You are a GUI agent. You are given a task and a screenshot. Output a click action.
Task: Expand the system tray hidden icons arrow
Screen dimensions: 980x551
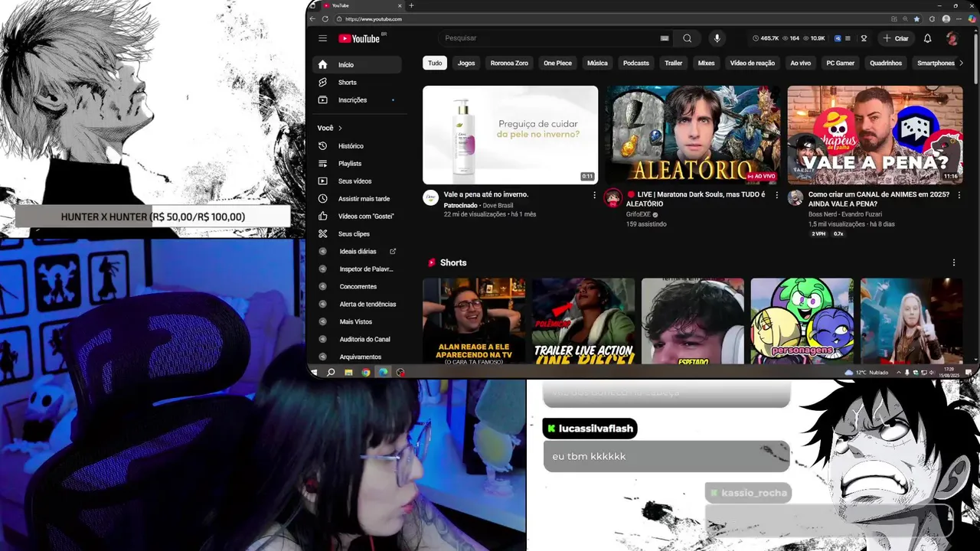click(x=899, y=373)
